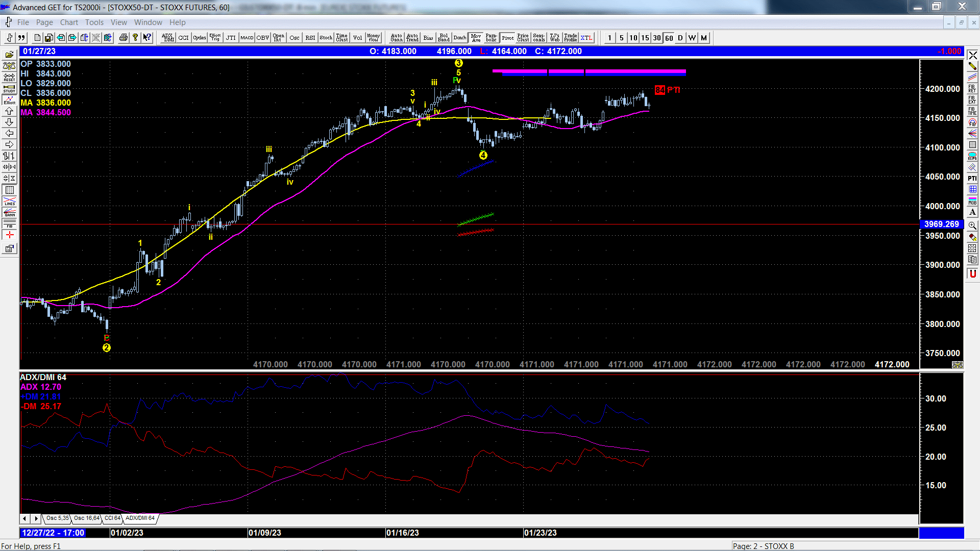Open the Tools menu
The width and height of the screenshot is (980, 551).
click(94, 22)
